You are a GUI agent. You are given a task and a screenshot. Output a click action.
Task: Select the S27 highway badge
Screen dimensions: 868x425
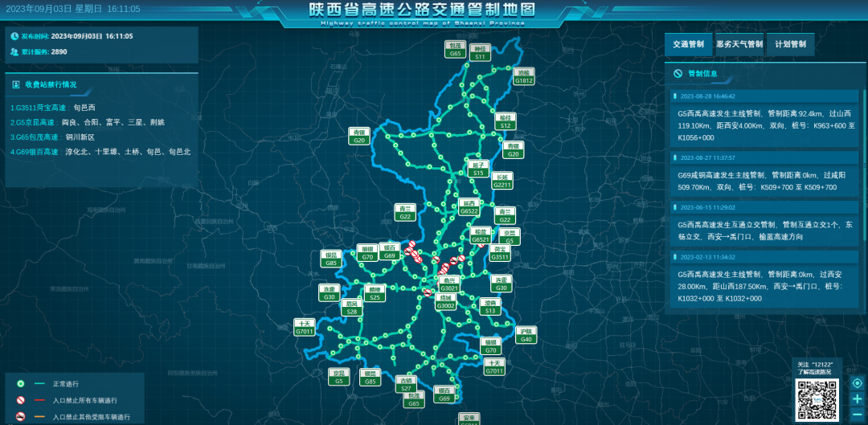coord(407,385)
